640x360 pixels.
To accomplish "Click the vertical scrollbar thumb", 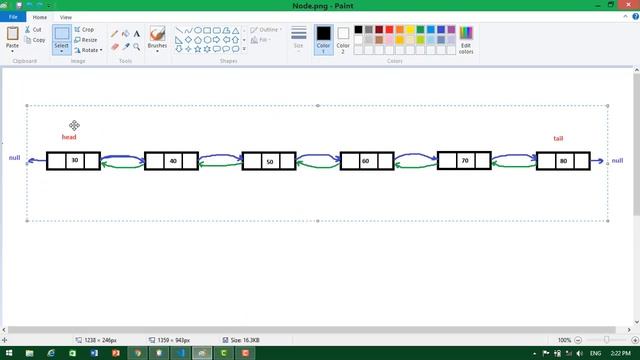I will tap(636, 144).
